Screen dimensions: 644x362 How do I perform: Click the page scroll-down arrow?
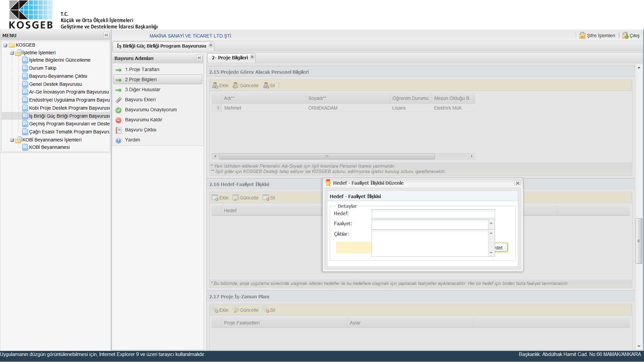tap(639, 347)
